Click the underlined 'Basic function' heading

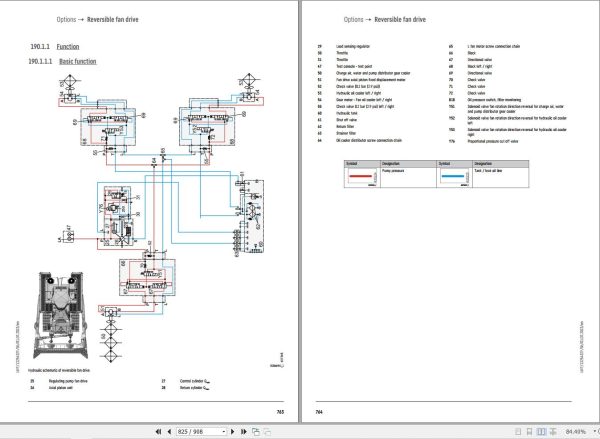78,61
